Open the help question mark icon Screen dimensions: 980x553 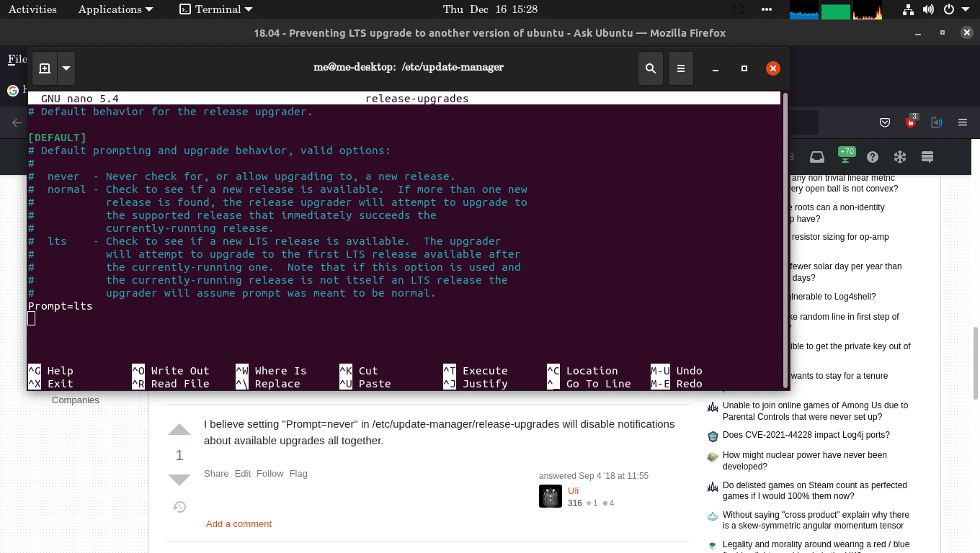coord(873,157)
